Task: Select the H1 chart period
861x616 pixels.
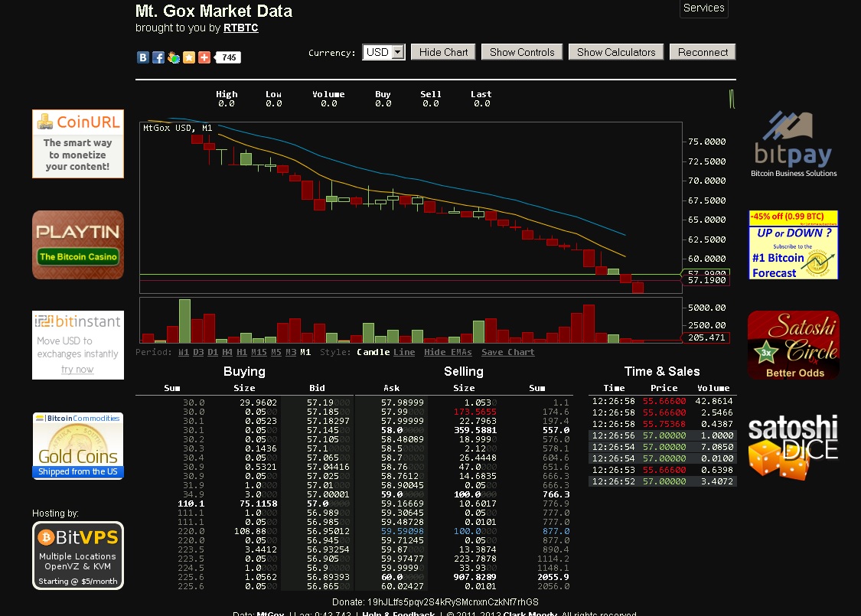Action: point(242,353)
